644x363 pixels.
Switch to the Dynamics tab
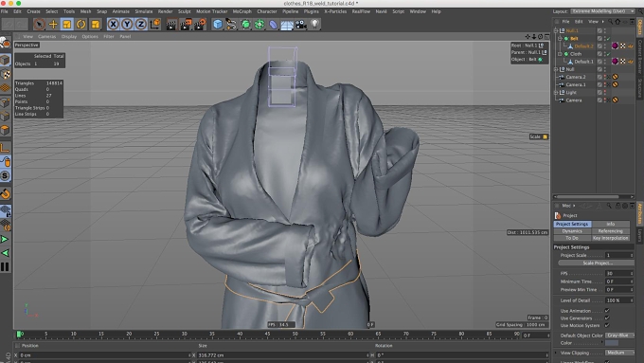tap(572, 231)
